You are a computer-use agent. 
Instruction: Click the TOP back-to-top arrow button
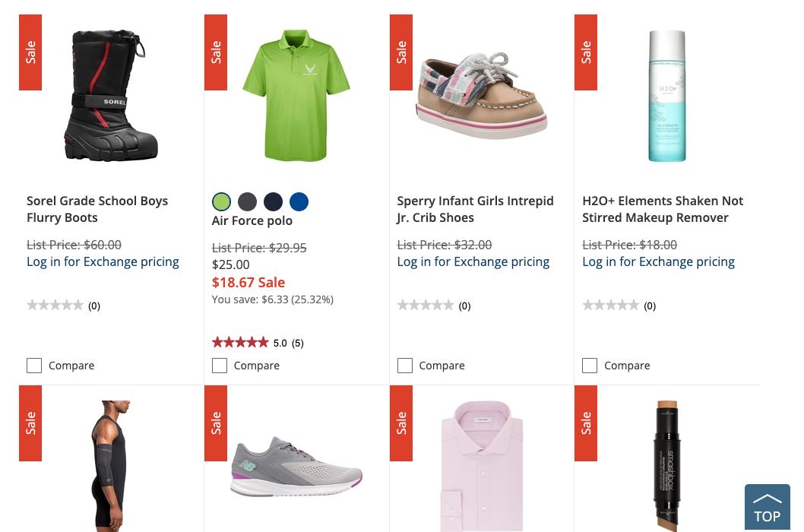point(767,507)
